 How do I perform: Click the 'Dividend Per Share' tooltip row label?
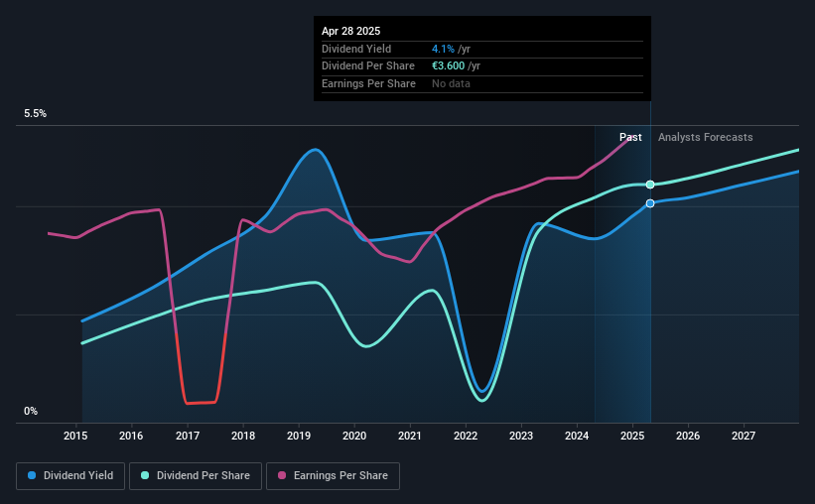click(368, 66)
